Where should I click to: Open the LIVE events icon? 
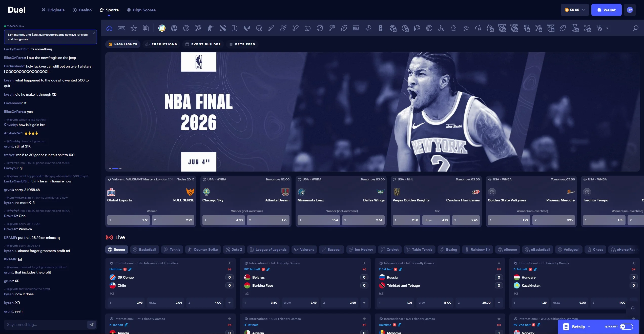click(121, 28)
